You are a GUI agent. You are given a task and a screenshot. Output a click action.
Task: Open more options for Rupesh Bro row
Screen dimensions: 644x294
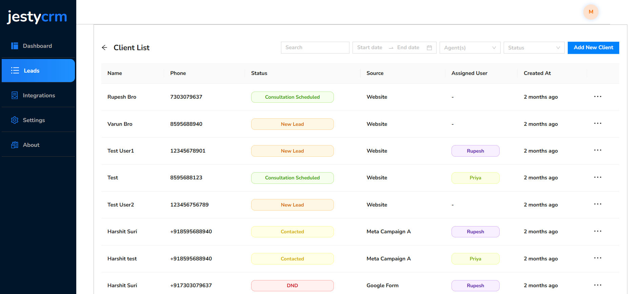coord(598,97)
